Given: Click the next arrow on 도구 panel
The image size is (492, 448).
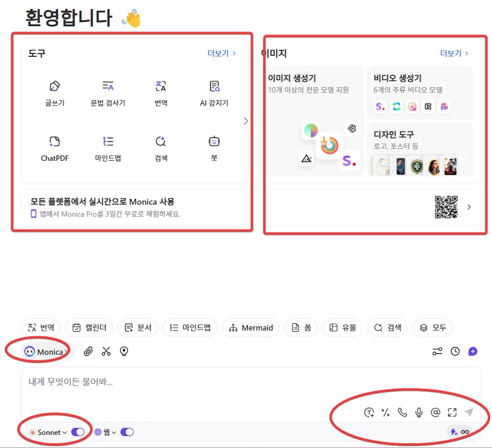Looking at the screenshot, I should pos(245,121).
